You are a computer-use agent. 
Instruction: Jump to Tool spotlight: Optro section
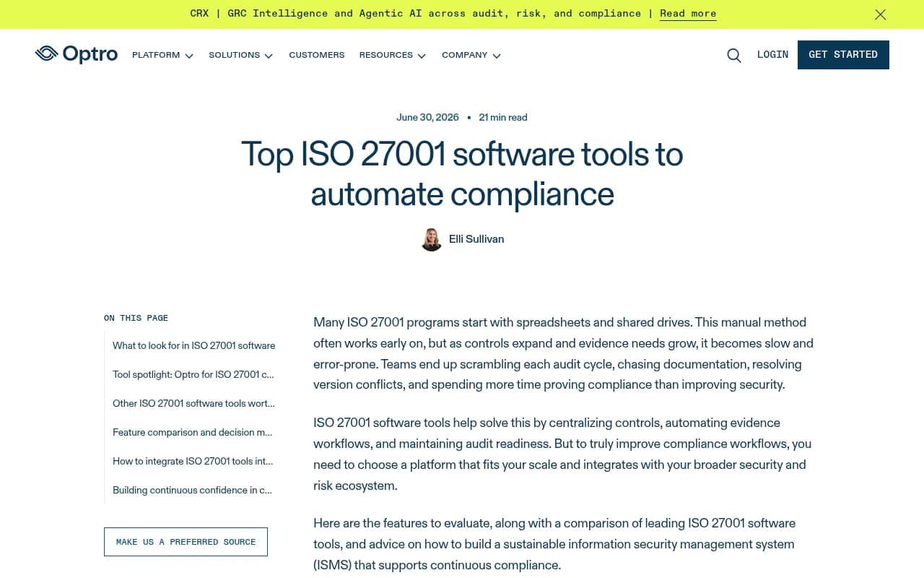[193, 374]
